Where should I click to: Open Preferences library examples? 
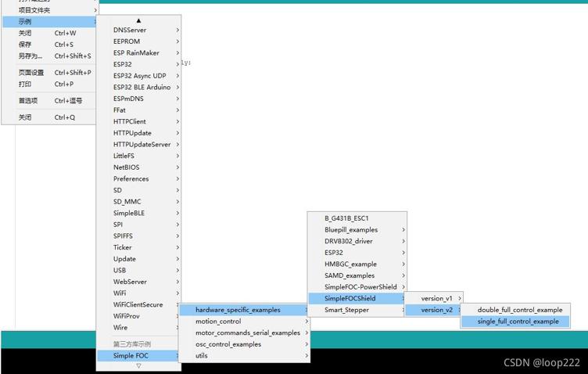(x=138, y=178)
